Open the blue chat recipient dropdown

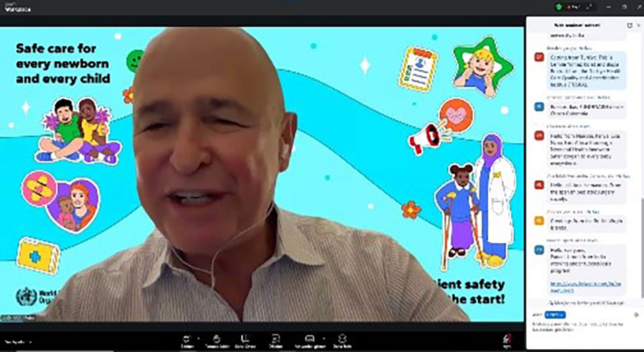click(555, 314)
